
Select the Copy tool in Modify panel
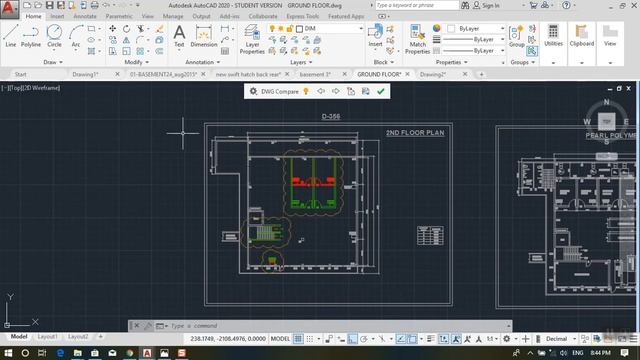112,40
